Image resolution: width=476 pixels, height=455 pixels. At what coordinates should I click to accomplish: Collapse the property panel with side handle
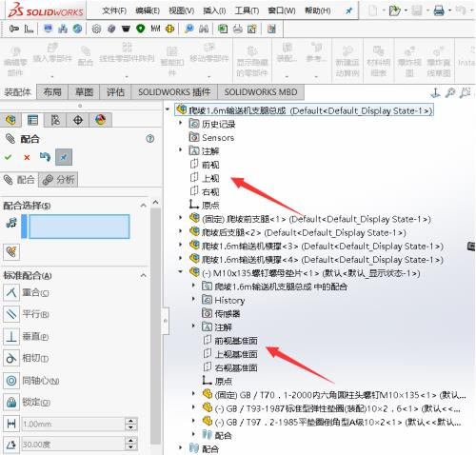(x=166, y=321)
